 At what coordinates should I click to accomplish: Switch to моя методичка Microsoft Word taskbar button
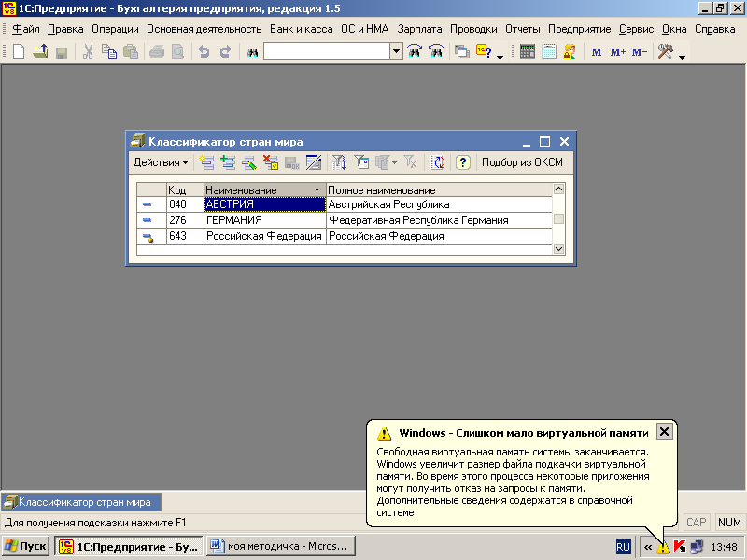[281, 546]
